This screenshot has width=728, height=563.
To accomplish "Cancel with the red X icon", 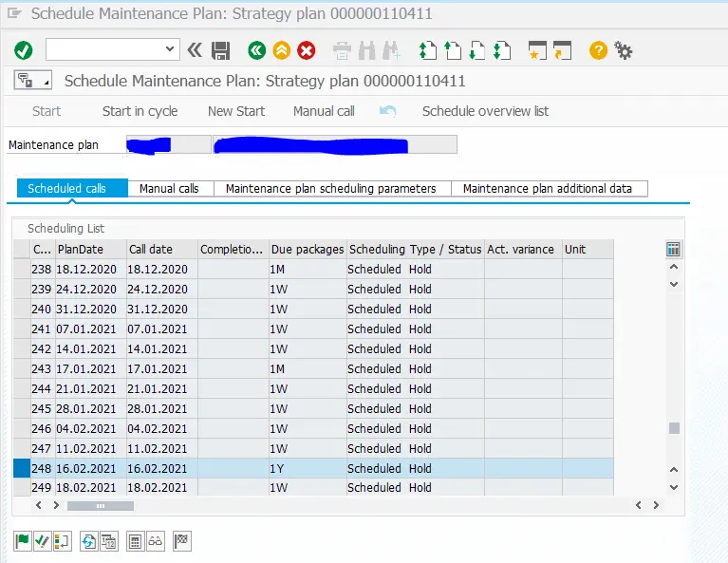I will pos(306,50).
